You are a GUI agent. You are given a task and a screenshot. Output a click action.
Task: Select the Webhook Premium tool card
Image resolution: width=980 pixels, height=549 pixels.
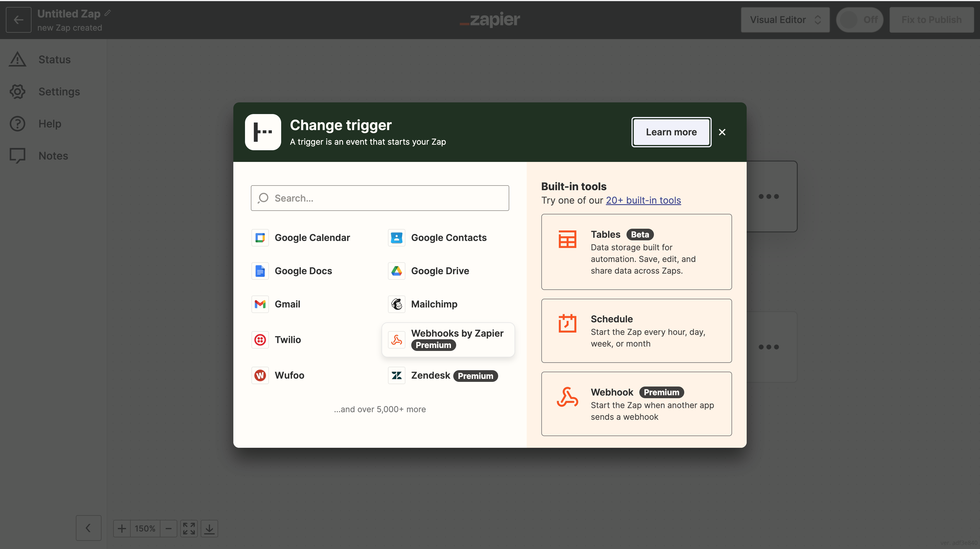click(x=636, y=404)
